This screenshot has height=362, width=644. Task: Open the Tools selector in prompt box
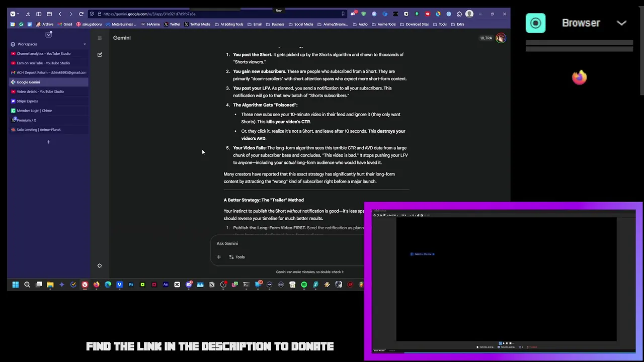coord(236,257)
